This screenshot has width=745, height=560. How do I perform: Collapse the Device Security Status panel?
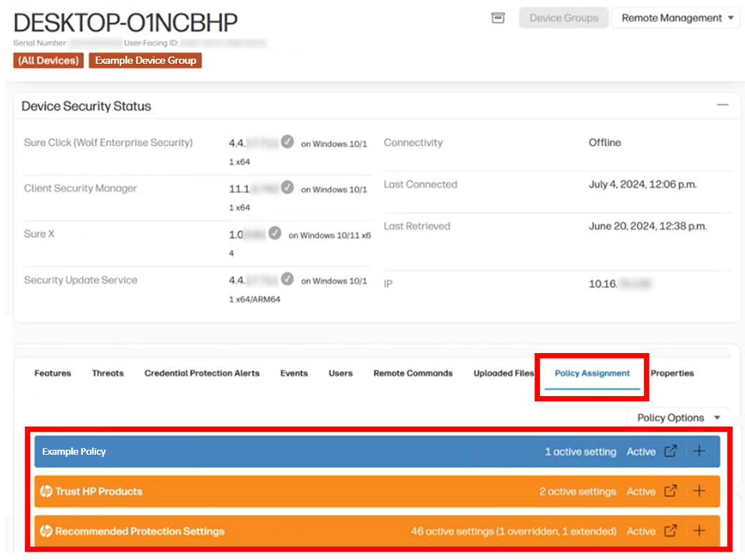723,105
